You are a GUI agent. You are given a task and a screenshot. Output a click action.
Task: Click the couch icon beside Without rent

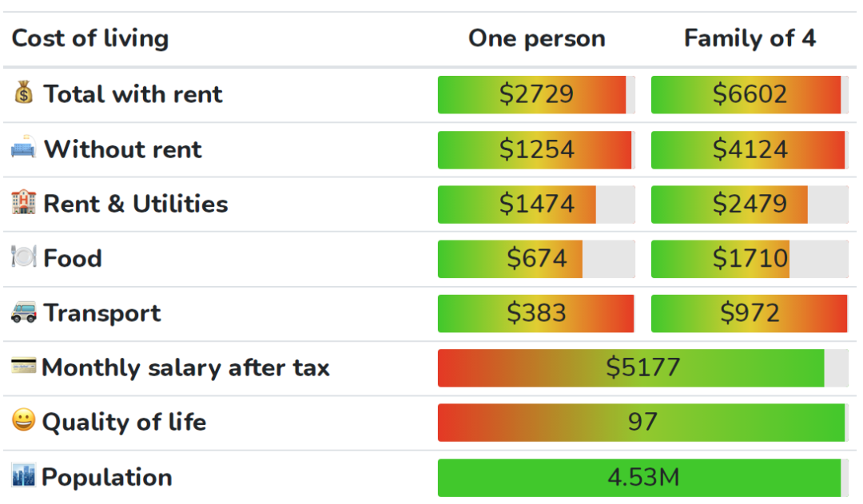coord(24,149)
